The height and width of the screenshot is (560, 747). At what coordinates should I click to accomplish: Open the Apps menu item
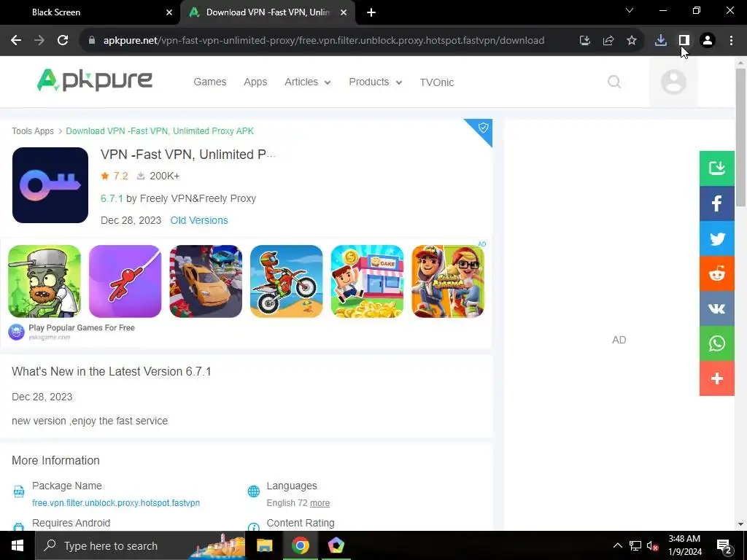255,82
